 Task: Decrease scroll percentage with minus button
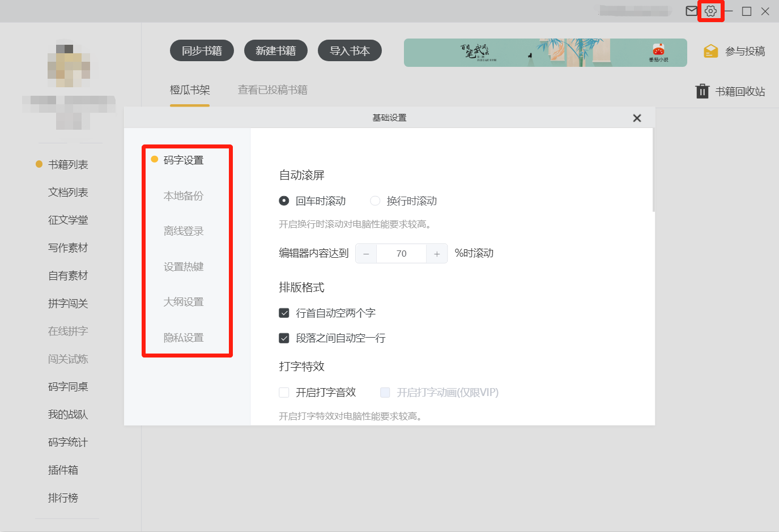point(366,254)
